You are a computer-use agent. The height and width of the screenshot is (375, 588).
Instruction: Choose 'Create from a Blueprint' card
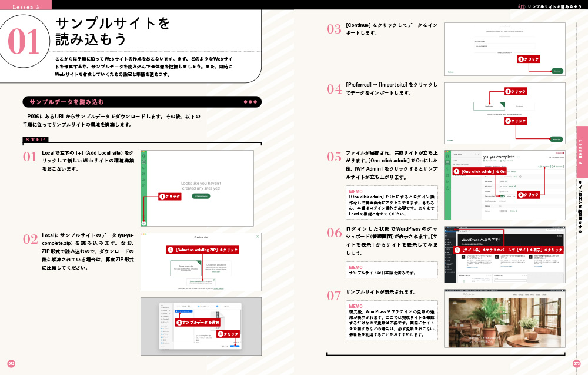pyautogui.click(x=218, y=268)
